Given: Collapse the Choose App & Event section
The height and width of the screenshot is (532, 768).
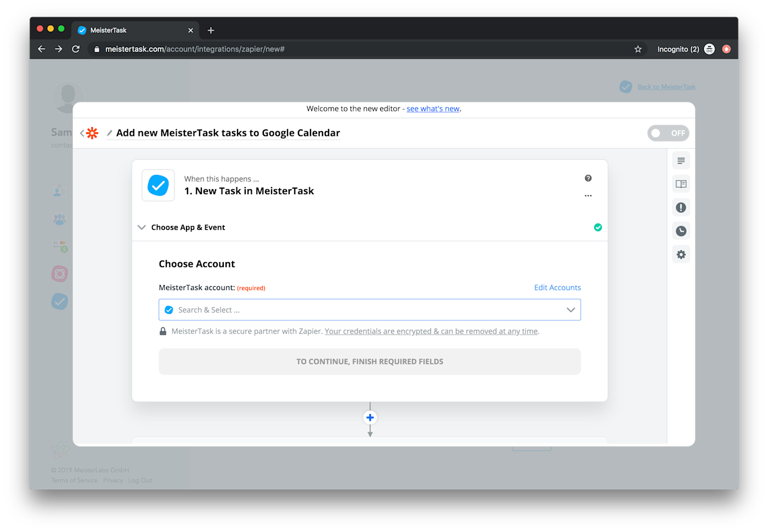Looking at the screenshot, I should [x=142, y=228].
